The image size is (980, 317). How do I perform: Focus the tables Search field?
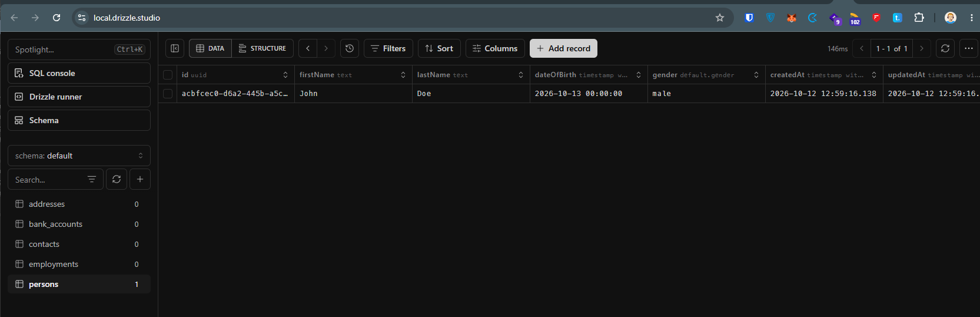pos(55,179)
